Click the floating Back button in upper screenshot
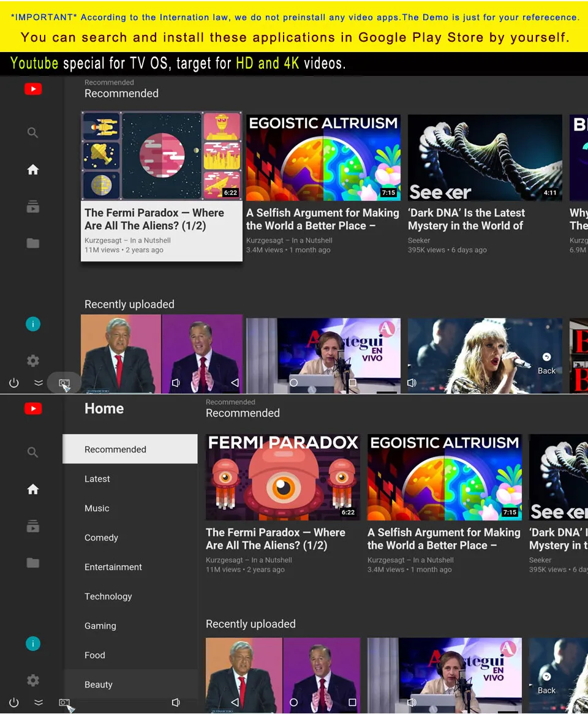 [546, 364]
